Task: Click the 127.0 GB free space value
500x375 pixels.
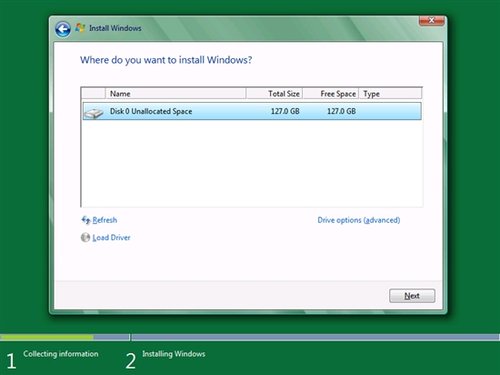Action: [341, 111]
